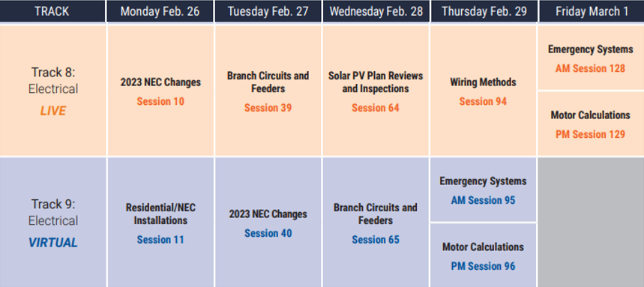Open Session 39 Branch Circuits and Feeders
Viewport: 644px width, 287px height.
coord(268,108)
